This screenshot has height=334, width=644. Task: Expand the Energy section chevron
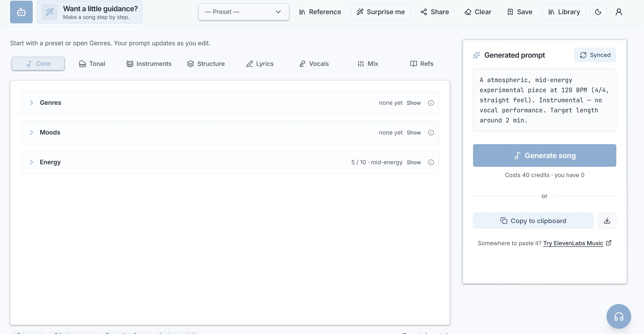(x=32, y=162)
